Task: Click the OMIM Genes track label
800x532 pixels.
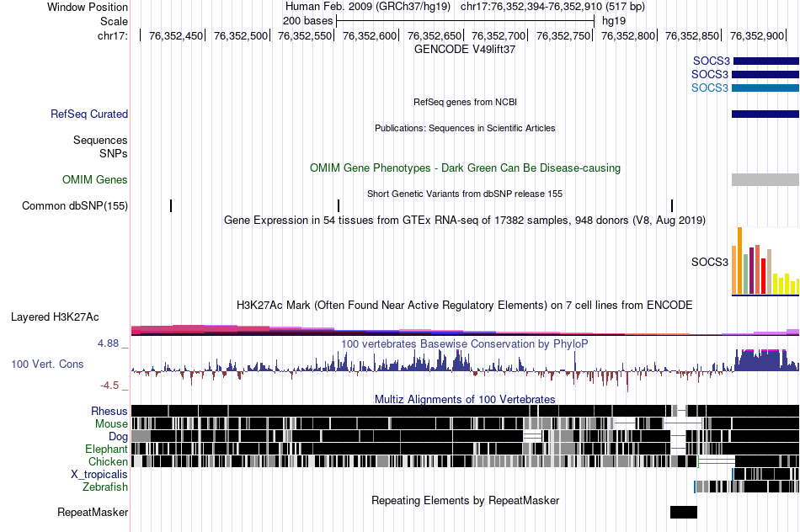Action: click(95, 179)
